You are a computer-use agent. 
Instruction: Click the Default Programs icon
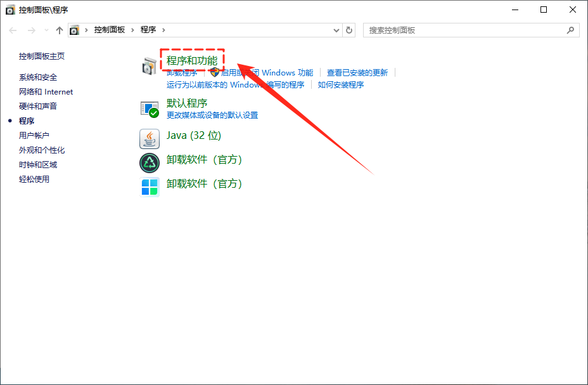point(149,108)
